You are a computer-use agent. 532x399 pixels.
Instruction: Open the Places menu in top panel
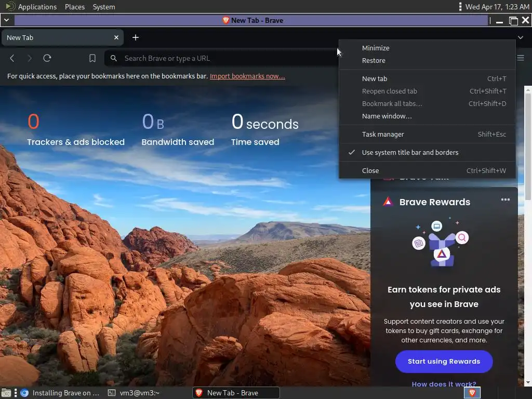click(x=75, y=7)
